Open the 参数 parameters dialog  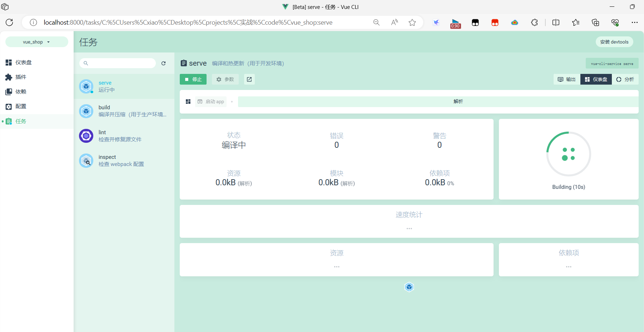coord(225,79)
